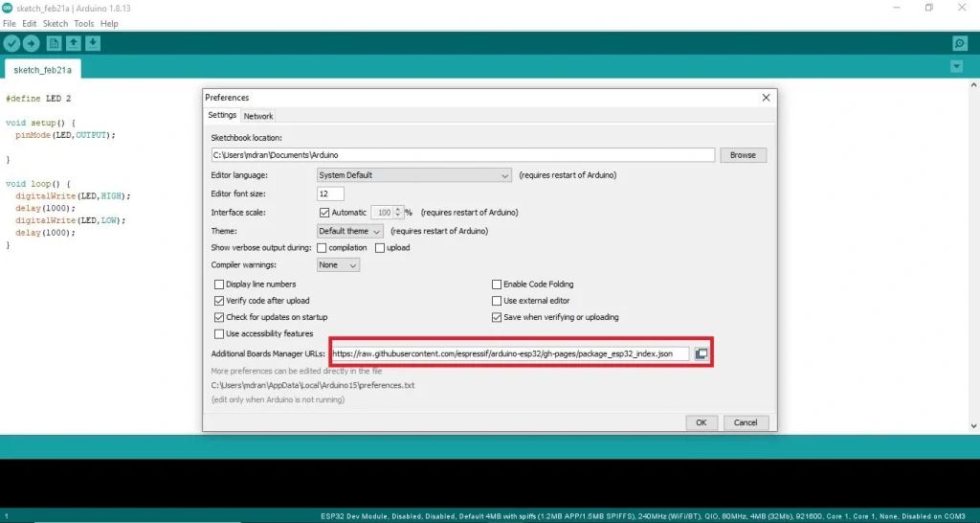Viewport: 980px width, 523px height.
Task: Select the Settings tab
Action: [222, 116]
